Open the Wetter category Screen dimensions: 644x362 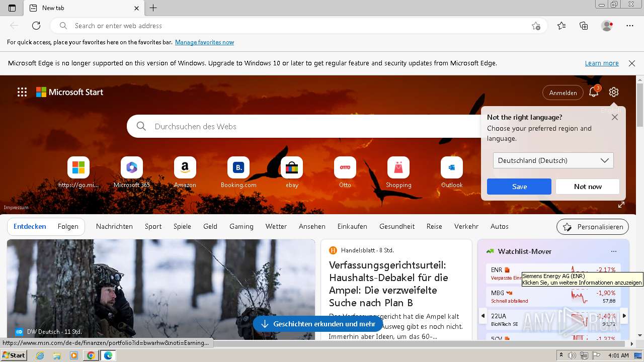[276, 227]
